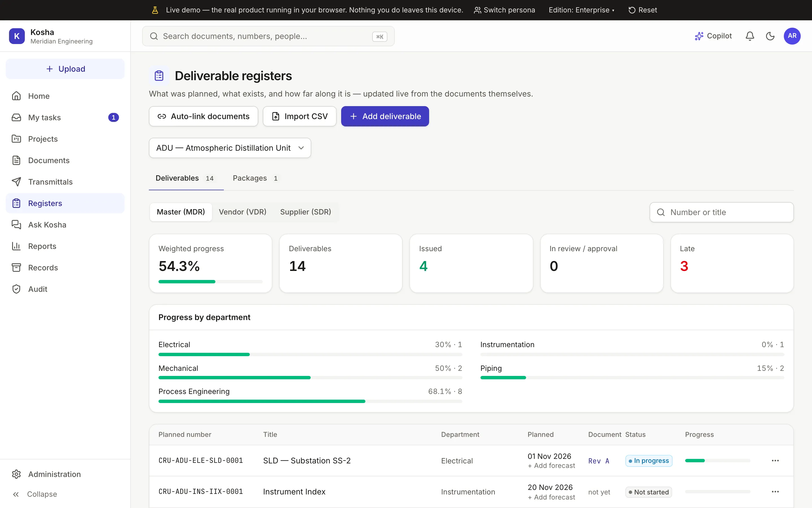
Task: Open the Reports section
Action: coord(65,246)
